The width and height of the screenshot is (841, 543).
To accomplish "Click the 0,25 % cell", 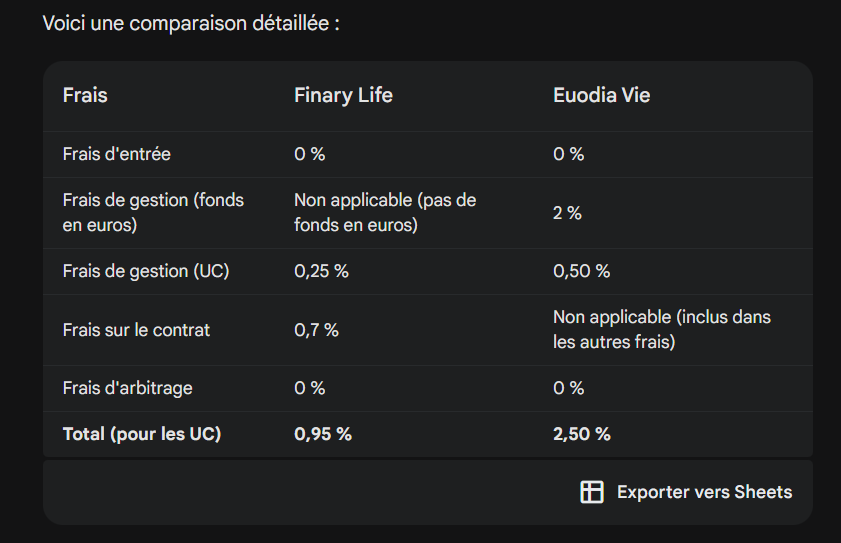I will click(321, 272).
